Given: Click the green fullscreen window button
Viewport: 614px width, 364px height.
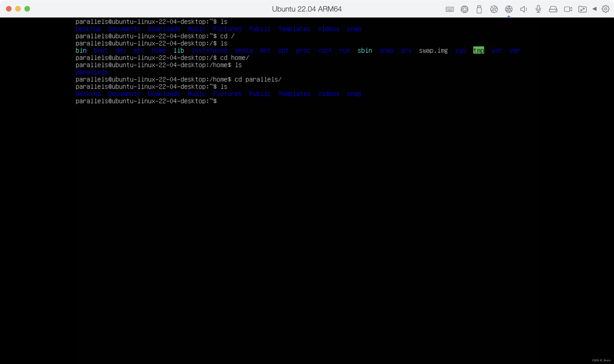Looking at the screenshot, I should click(27, 9).
